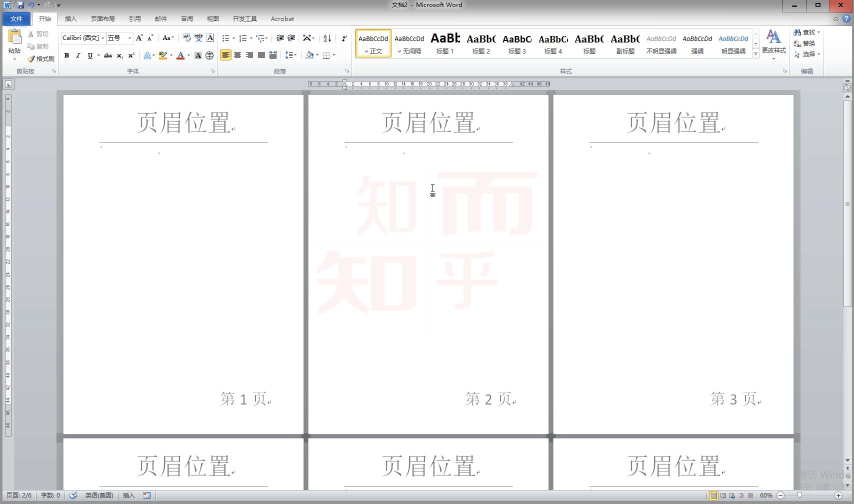Switch to Web Layout view
The width and height of the screenshot is (854, 504).
[731, 495]
